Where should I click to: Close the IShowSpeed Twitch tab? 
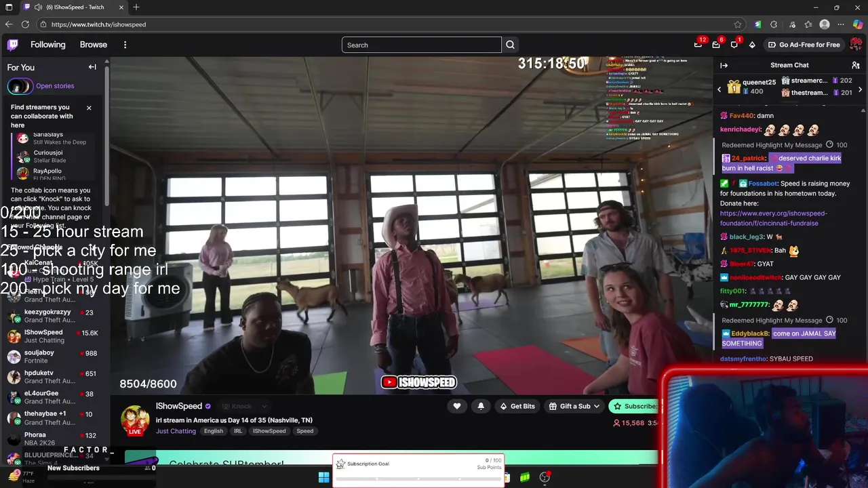[x=121, y=7]
